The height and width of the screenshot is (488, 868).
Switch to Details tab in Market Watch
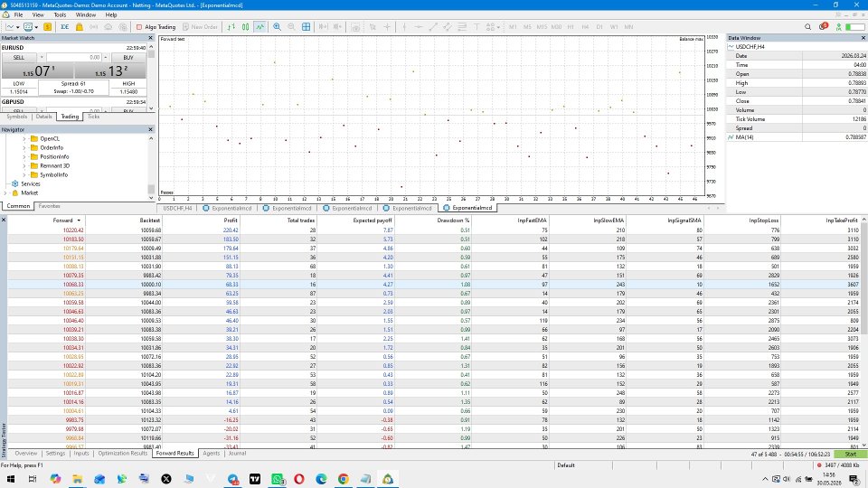point(43,117)
